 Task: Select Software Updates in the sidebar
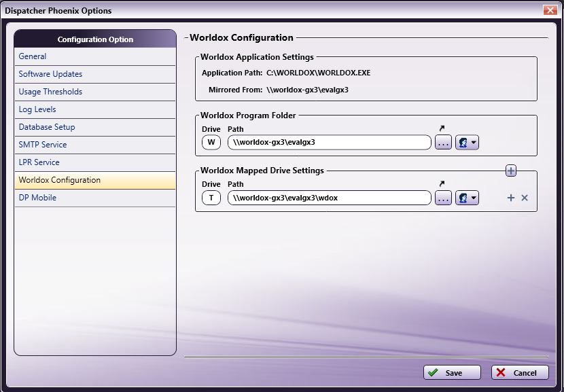tap(95, 74)
